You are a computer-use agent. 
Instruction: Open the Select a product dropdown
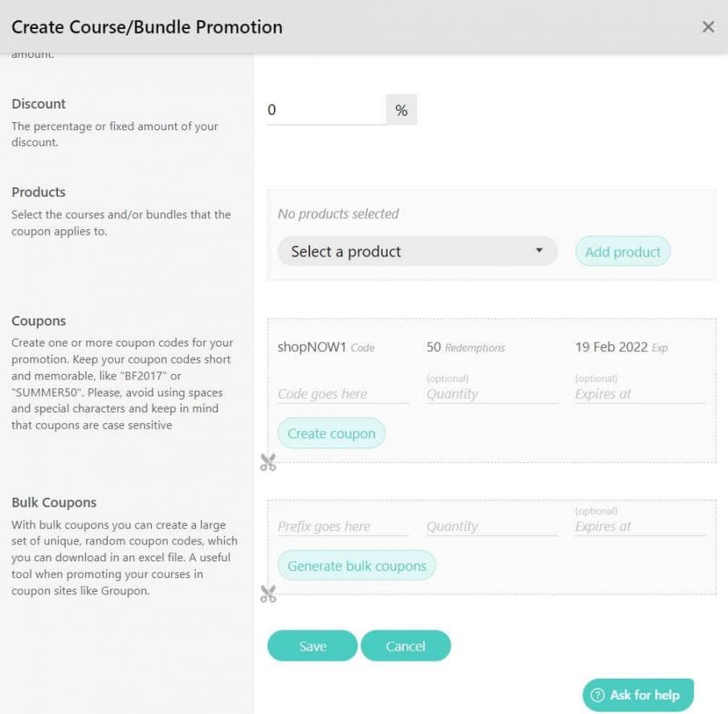pos(417,252)
